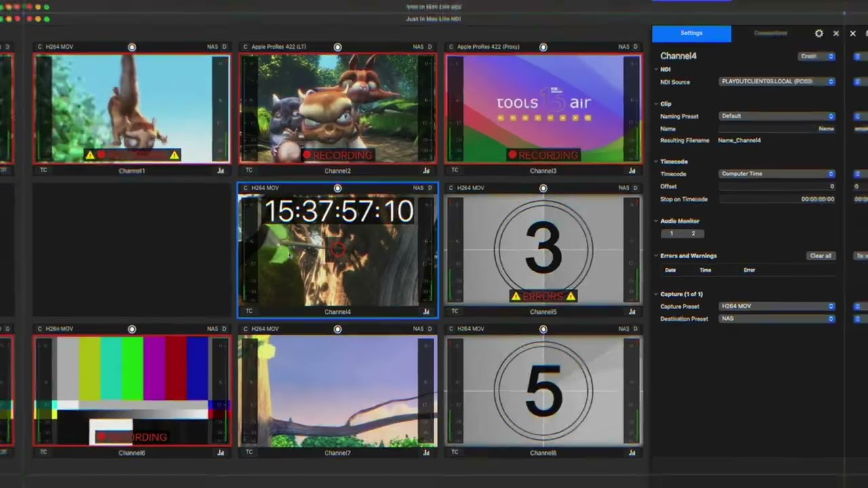Click the record circle icon above Channel7
Image resolution: width=868 pixels, height=488 pixels.
[x=338, y=329]
